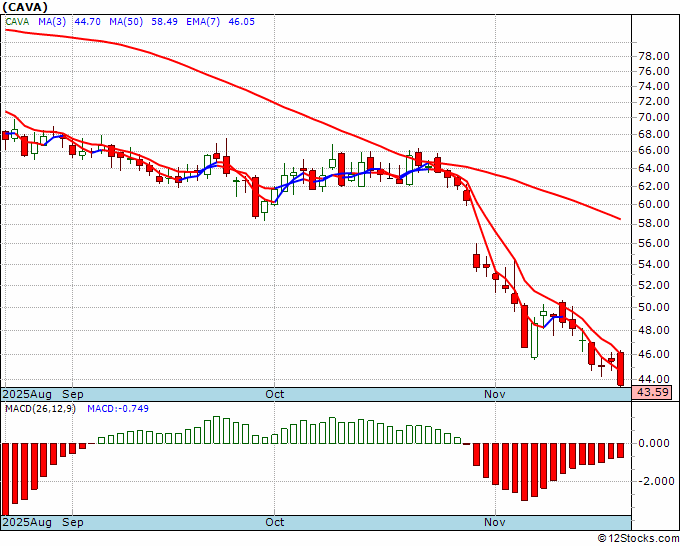The width and height of the screenshot is (680, 546).
Task: Click Oct on the MACD date axis
Action: tap(275, 522)
